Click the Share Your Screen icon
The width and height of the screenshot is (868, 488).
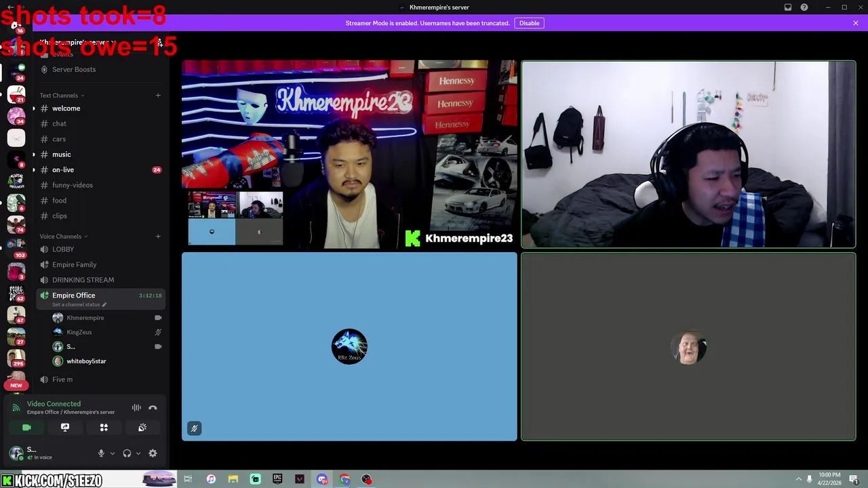[x=65, y=428]
